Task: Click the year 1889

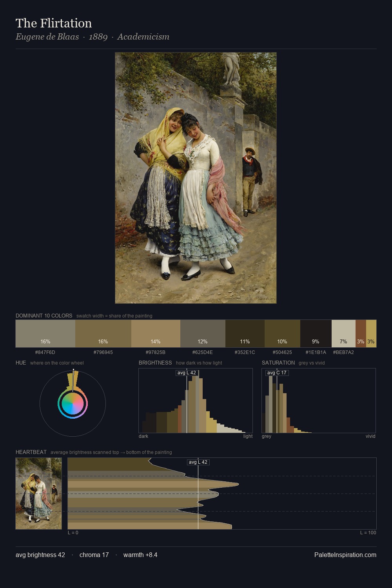Action: tap(98, 37)
